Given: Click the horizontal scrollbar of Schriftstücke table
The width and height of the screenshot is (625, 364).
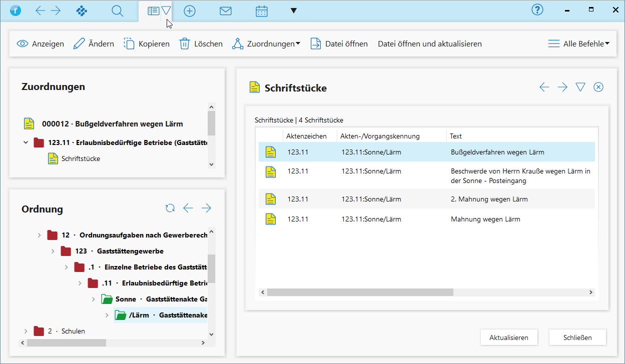Looking at the screenshot, I should 359,292.
